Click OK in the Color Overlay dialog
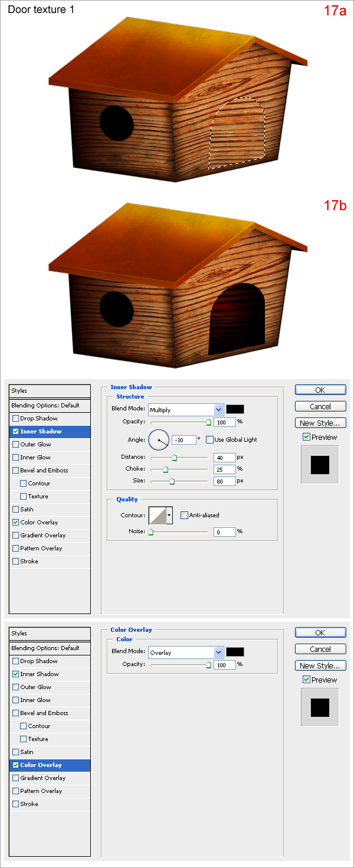 320,632
